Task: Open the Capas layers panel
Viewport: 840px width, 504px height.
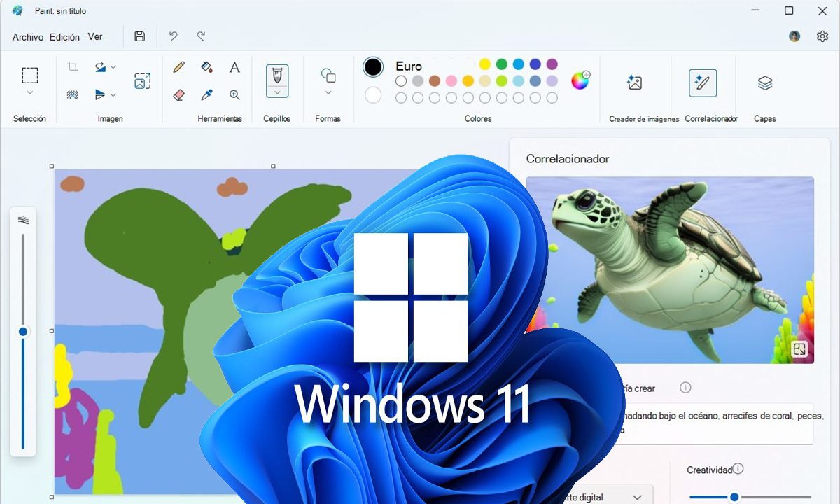Action: point(765,83)
